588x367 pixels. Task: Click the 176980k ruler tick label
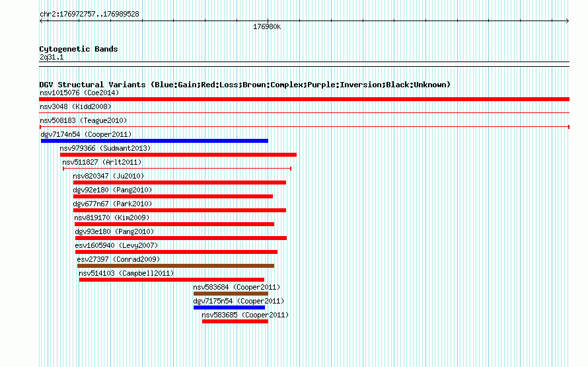pos(267,27)
